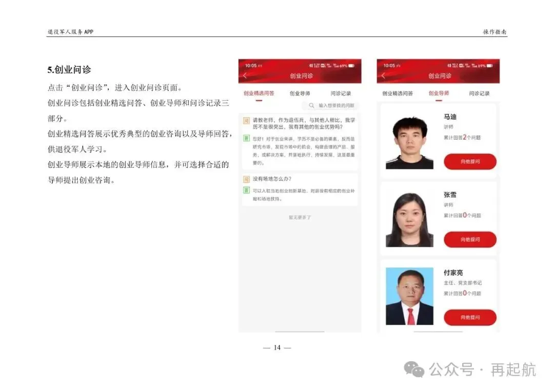Click battery icon in left phone status bar
This screenshot has height=392, width=554.
pos(351,66)
